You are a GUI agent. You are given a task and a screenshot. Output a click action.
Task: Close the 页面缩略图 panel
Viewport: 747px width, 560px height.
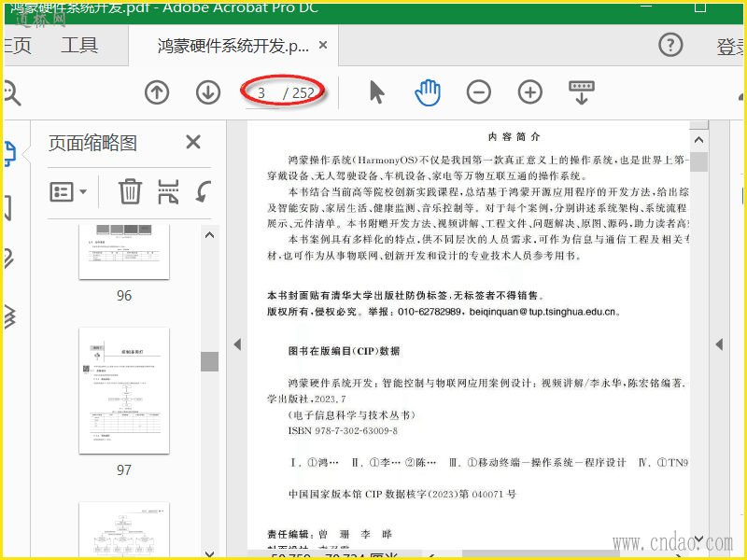(x=193, y=142)
